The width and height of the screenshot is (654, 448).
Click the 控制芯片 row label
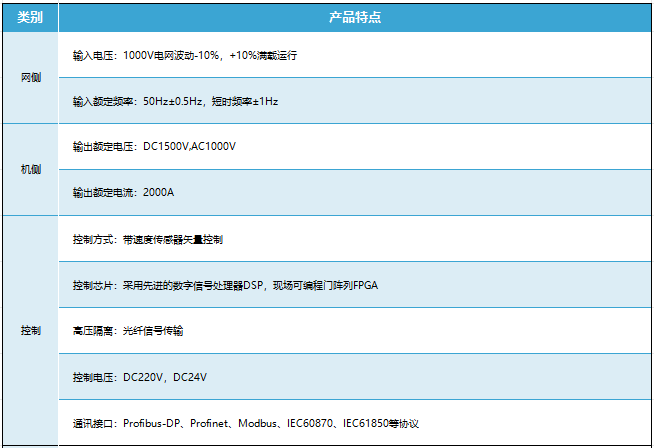click(94, 286)
